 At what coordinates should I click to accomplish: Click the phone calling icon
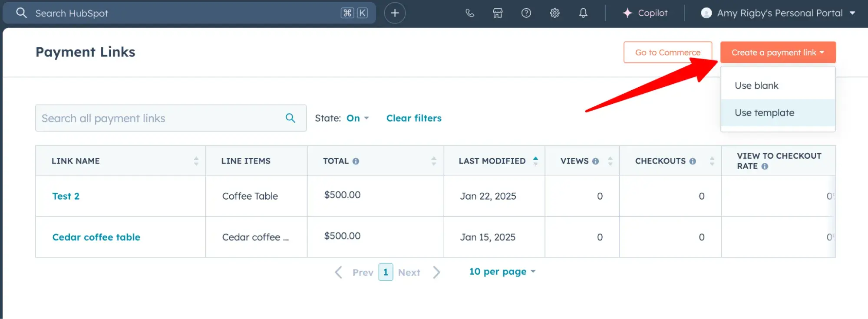(x=469, y=13)
